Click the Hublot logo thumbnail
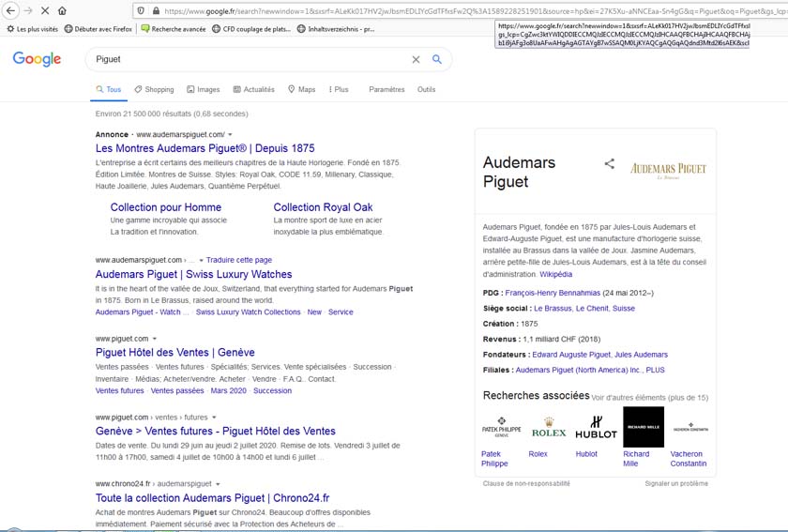 tap(596, 427)
